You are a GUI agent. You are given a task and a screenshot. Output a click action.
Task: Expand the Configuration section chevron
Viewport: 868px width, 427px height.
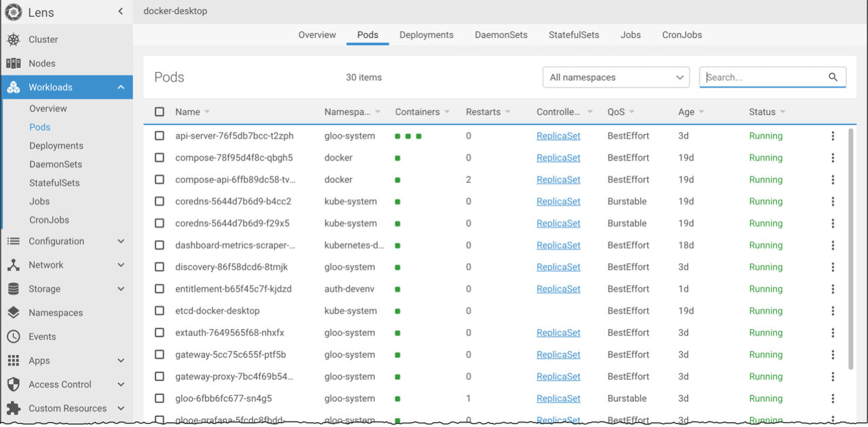121,241
